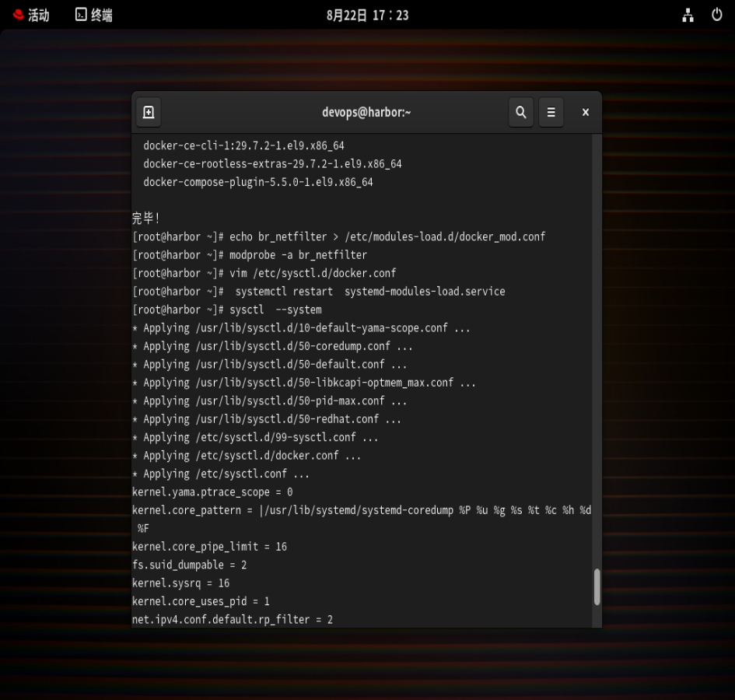Click the fs.suid_dumpable = 2 line
The height and width of the screenshot is (700, 735).
pos(189,565)
